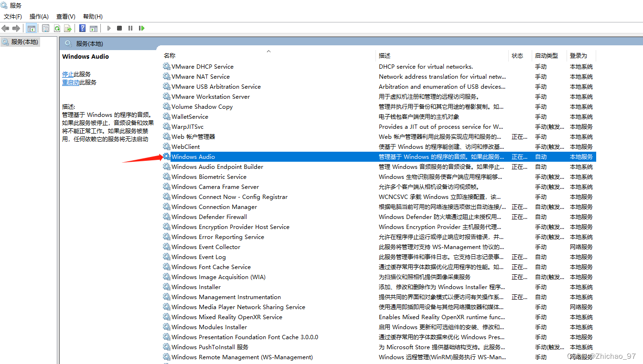This screenshot has width=643, height=364.
Task: Click 网络服务 login cell of Windows Event Collector
Action: 581,247
